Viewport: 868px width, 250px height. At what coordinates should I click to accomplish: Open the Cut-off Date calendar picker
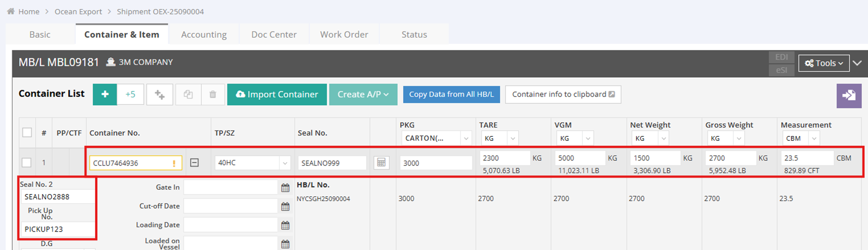(x=285, y=207)
